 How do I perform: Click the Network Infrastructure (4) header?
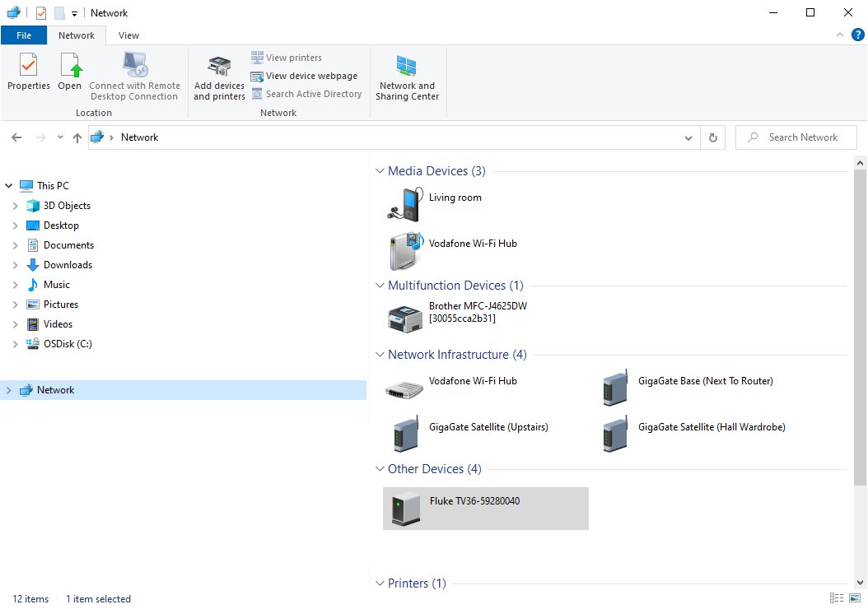[457, 355]
